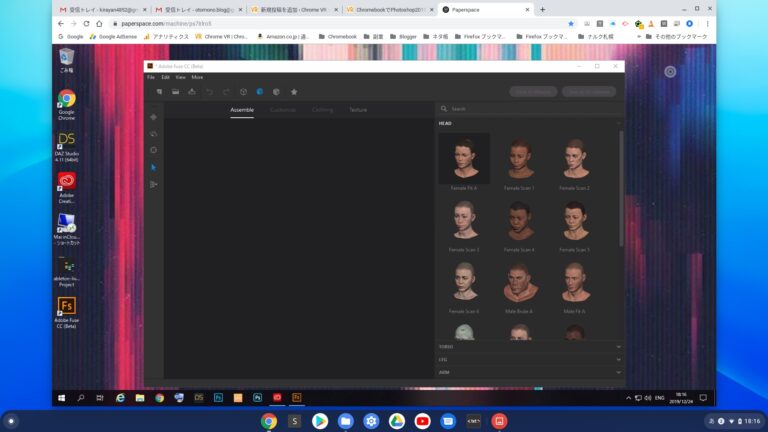Select the blue arrow selection tool
768x432 pixels.
pos(153,168)
